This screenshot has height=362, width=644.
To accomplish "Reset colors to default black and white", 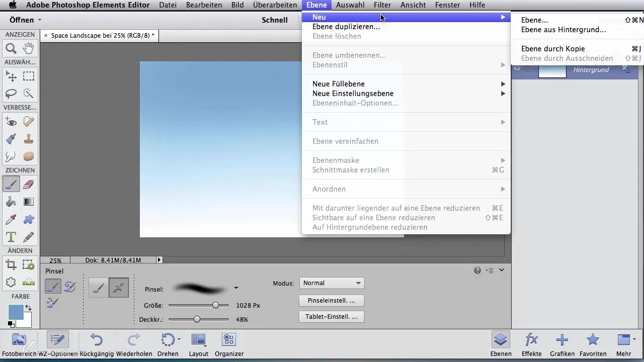I will tap(11, 324).
